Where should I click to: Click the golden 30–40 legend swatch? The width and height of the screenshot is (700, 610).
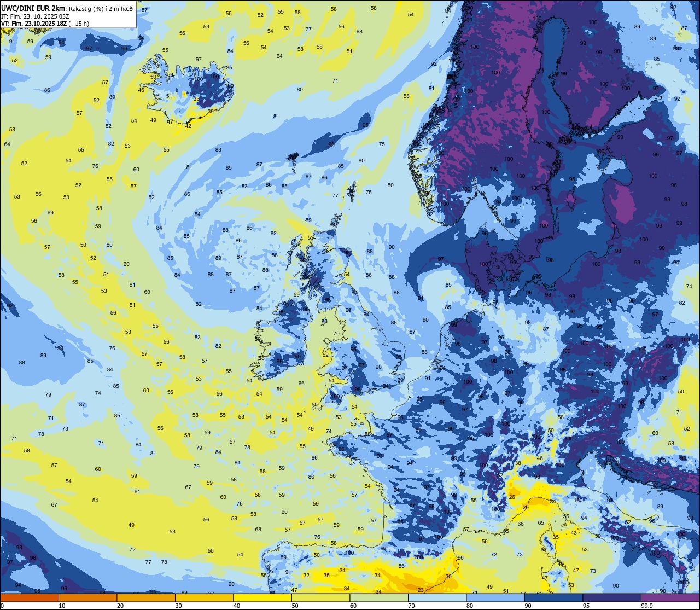coord(204,598)
